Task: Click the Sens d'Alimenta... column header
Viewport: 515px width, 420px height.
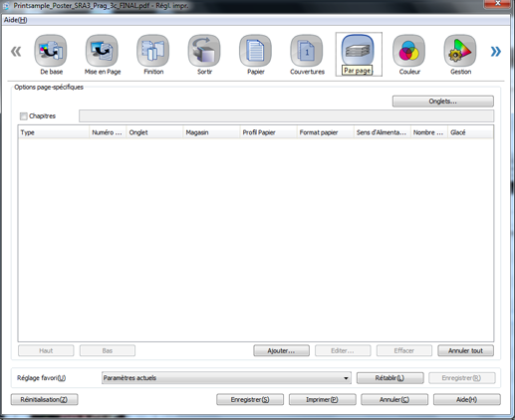Action: tap(383, 132)
